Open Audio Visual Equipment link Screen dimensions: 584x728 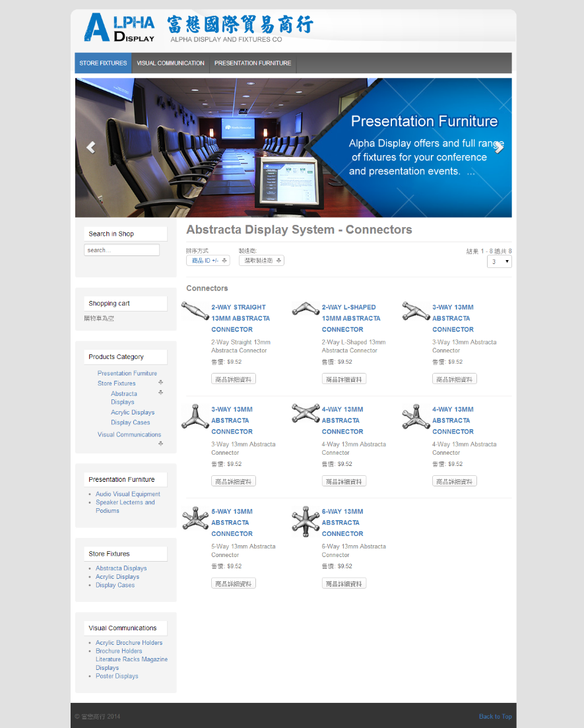pyautogui.click(x=127, y=494)
